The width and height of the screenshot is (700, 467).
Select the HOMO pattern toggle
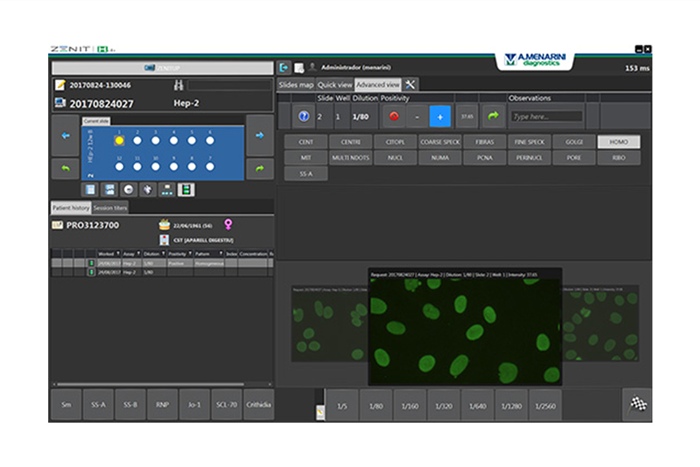pos(619,142)
